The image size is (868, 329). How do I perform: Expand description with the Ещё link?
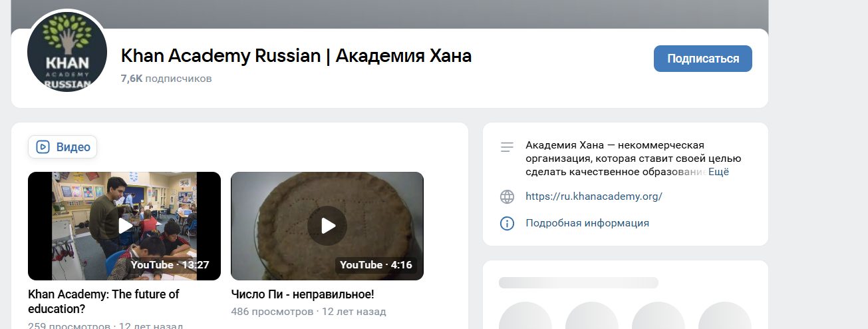click(718, 172)
